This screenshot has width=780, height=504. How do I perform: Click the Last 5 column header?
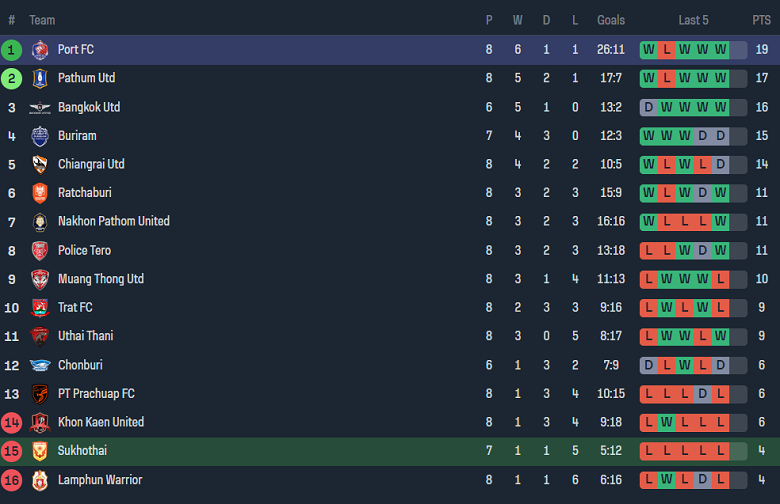click(693, 20)
